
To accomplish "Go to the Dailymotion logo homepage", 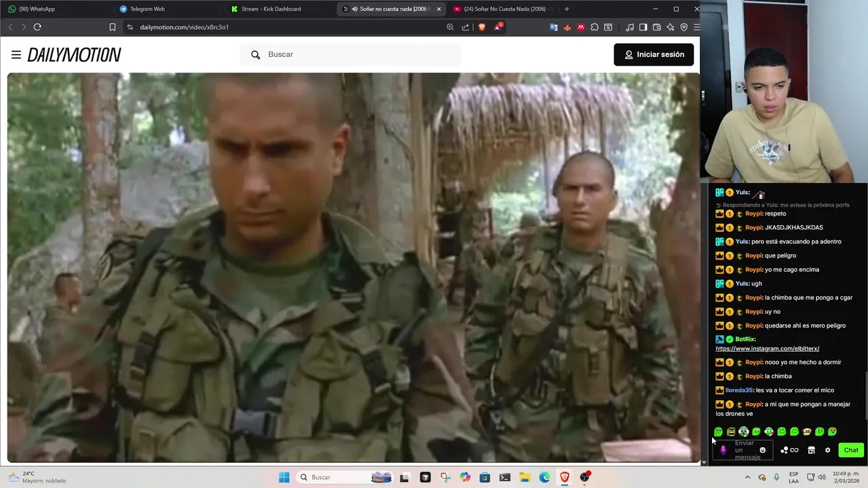I will point(74,55).
